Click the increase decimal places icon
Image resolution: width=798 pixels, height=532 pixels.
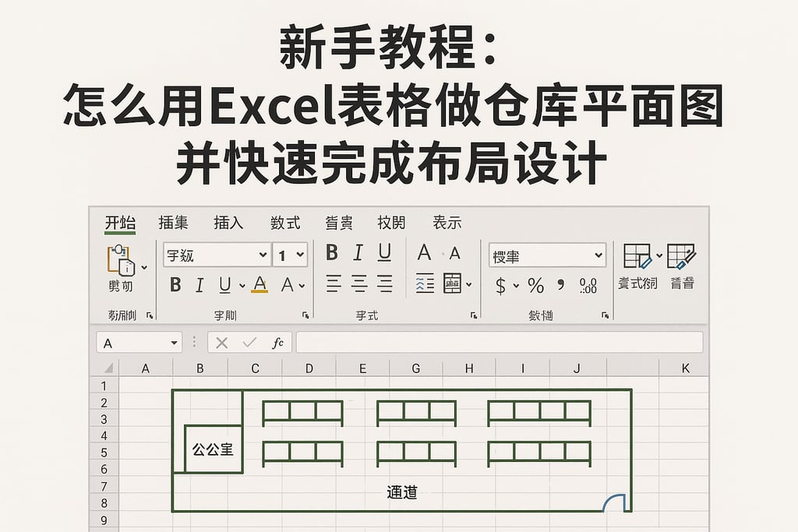click(x=588, y=285)
